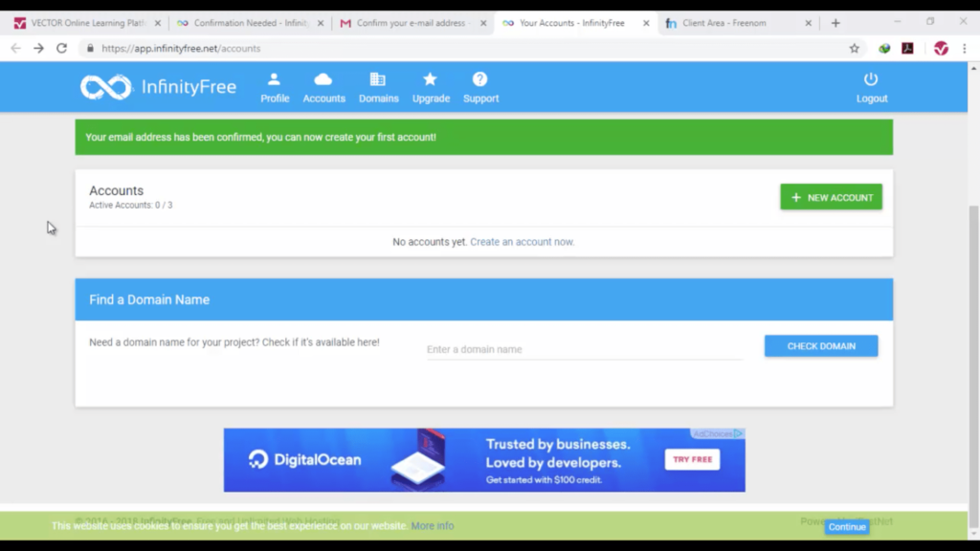Click the browser forward arrow

[x=38, y=48]
